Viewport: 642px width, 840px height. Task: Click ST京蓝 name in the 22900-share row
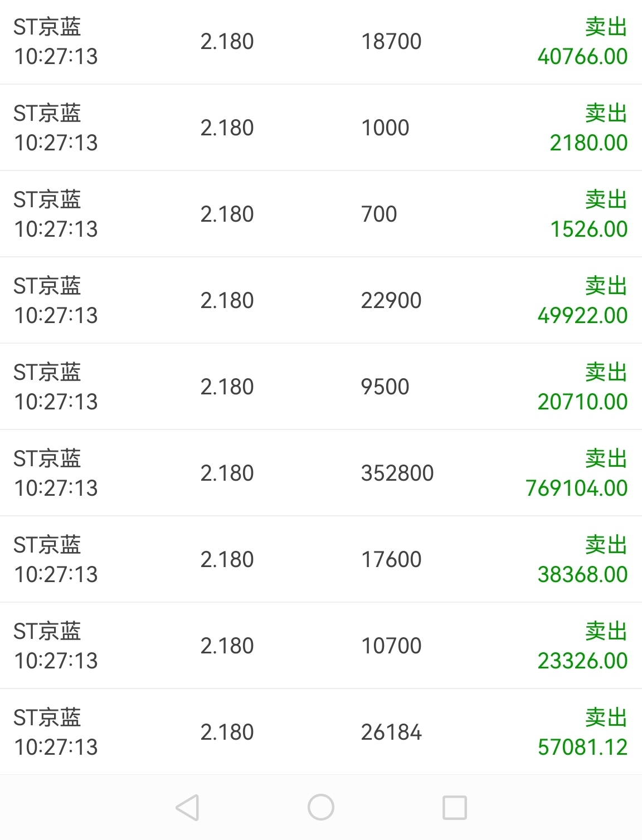[47, 286]
